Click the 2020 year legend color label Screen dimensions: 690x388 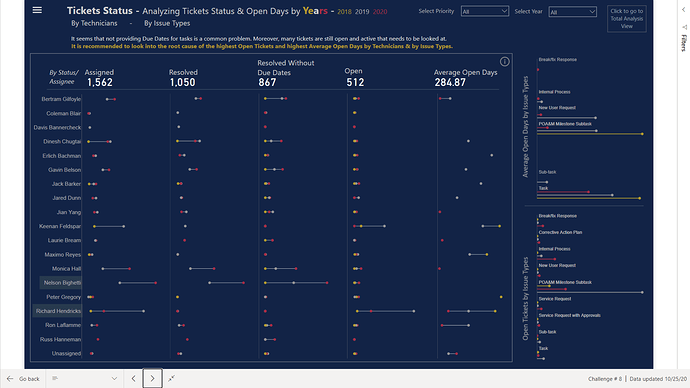pyautogui.click(x=380, y=12)
